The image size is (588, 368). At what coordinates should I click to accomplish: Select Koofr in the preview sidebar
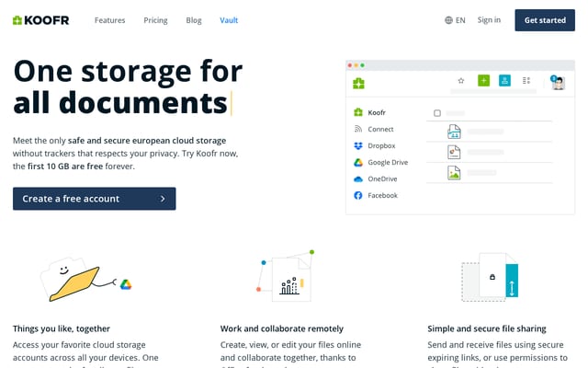[x=377, y=112]
